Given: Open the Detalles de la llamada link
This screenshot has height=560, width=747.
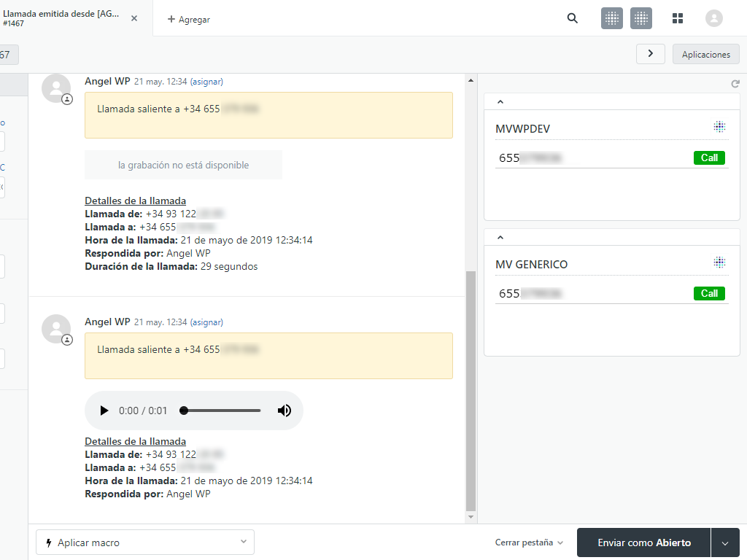Looking at the screenshot, I should point(135,201).
